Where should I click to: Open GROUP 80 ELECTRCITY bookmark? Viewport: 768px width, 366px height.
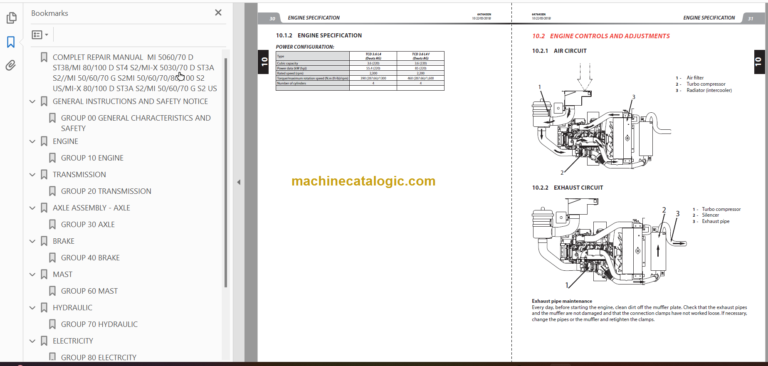pyautogui.click(x=98, y=357)
